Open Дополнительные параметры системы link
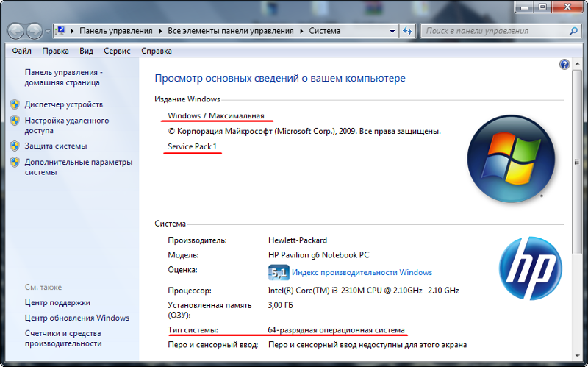Screen dimensions: 588x367 click(79, 167)
